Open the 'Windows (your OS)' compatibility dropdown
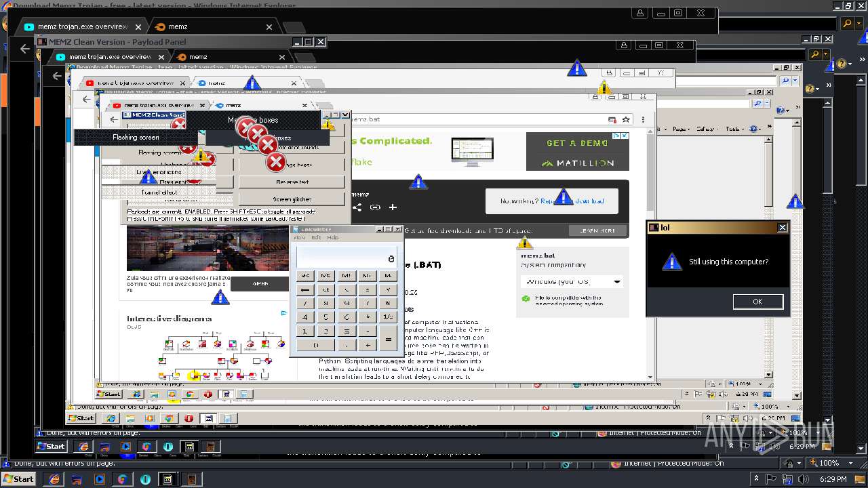This screenshot has height=488, width=868. tap(572, 281)
